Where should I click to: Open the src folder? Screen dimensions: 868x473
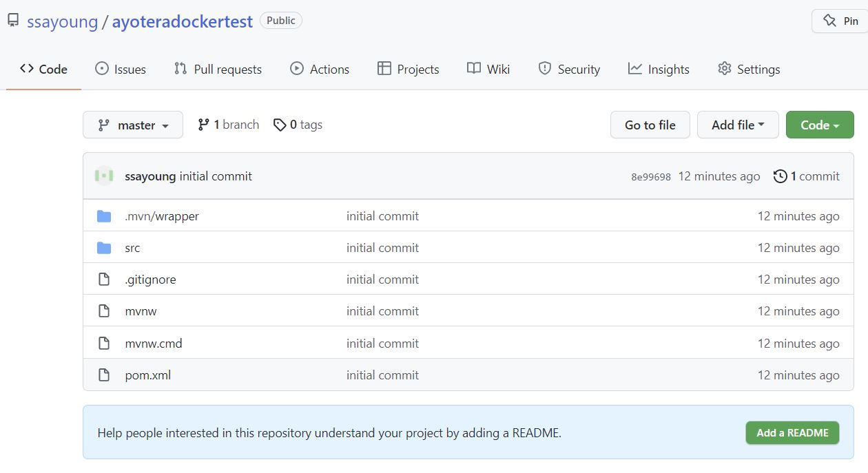pyautogui.click(x=132, y=248)
